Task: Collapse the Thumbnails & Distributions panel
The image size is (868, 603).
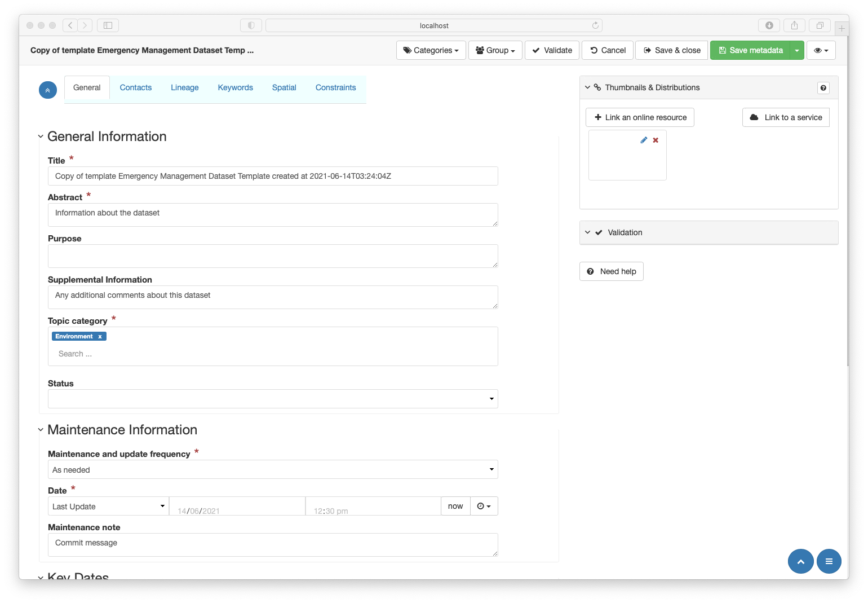Action: coord(587,87)
